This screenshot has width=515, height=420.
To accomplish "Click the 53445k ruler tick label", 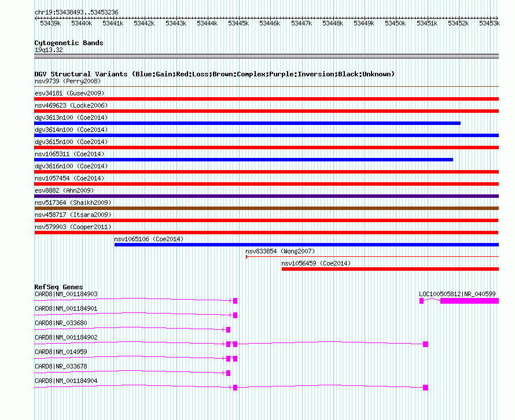I will (238, 23).
